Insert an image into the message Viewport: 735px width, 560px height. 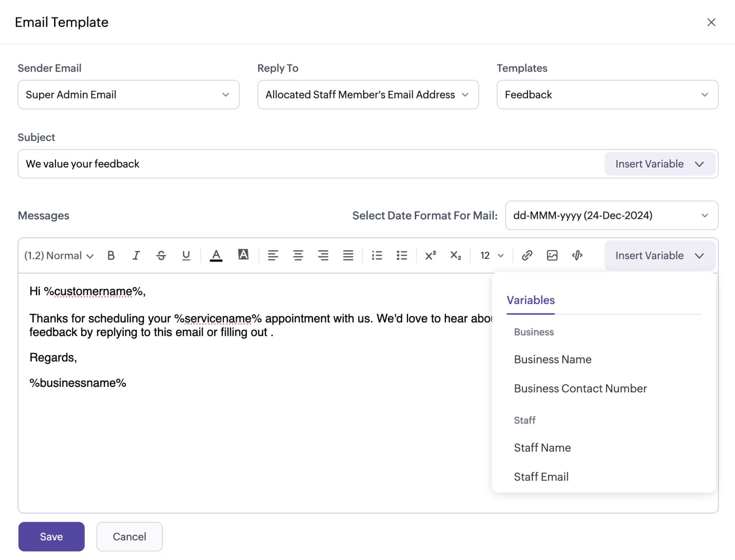tap(552, 256)
